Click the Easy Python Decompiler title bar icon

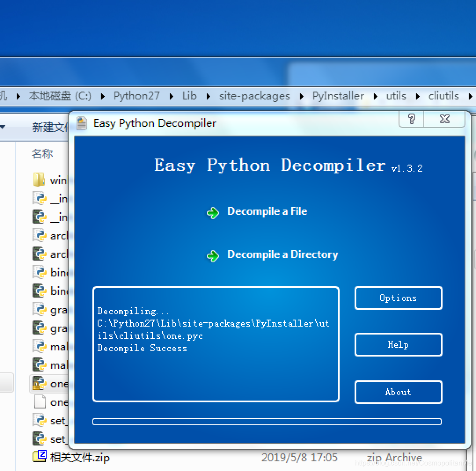coord(81,123)
